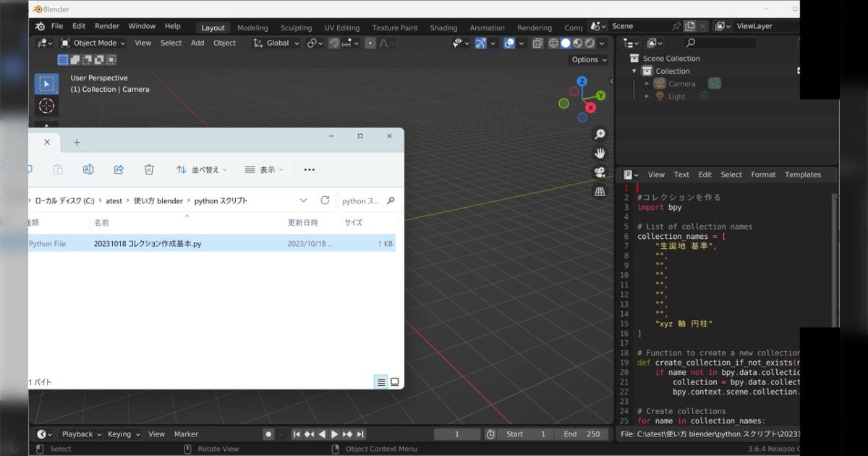Refresh the folder with the refresh button
This screenshot has height=456, width=868.
pyautogui.click(x=325, y=200)
